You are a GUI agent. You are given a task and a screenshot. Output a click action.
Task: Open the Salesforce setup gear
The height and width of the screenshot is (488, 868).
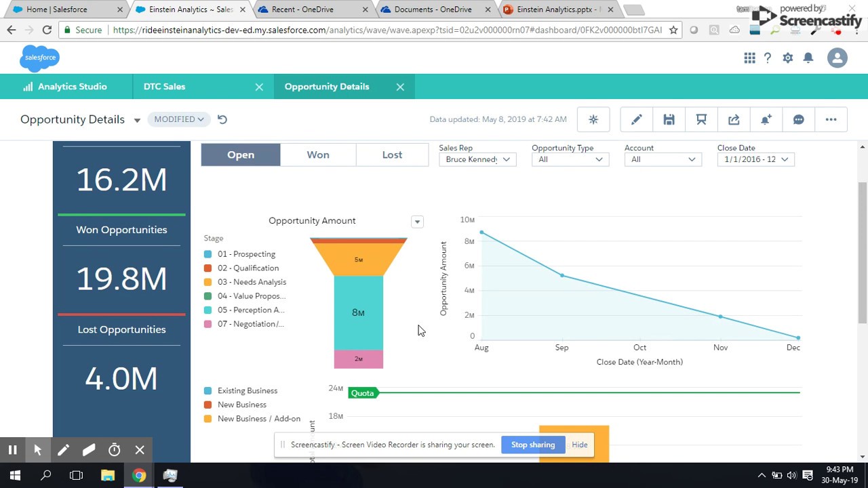pyautogui.click(x=787, y=58)
